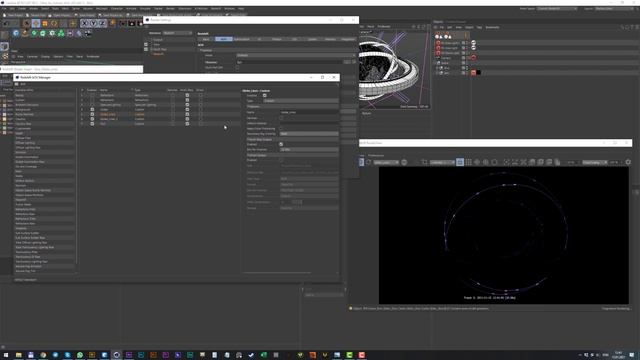
Task: Select Diffuse Filter in AOV types list
Action: [x=44, y=138]
